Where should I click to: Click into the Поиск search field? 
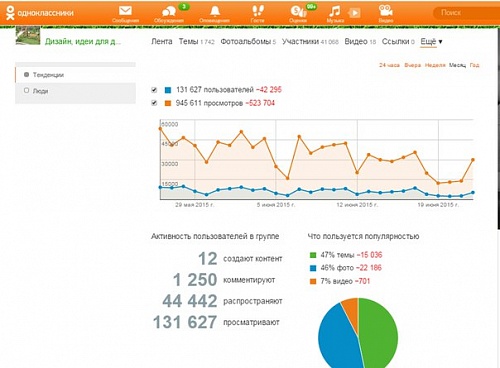pos(466,13)
